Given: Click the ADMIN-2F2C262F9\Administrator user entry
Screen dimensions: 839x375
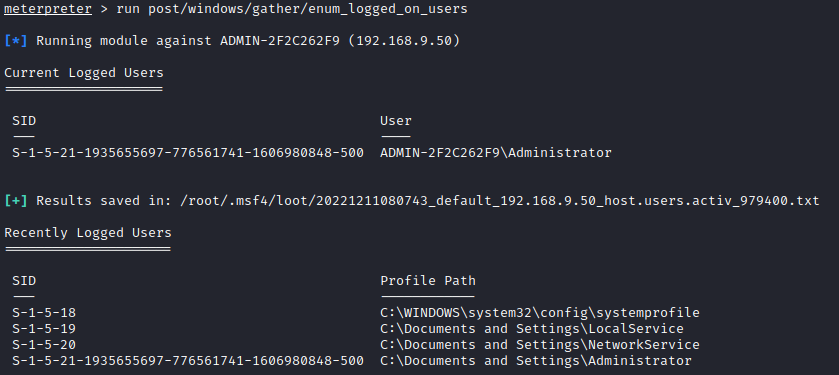Looking at the screenshot, I should (496, 153).
